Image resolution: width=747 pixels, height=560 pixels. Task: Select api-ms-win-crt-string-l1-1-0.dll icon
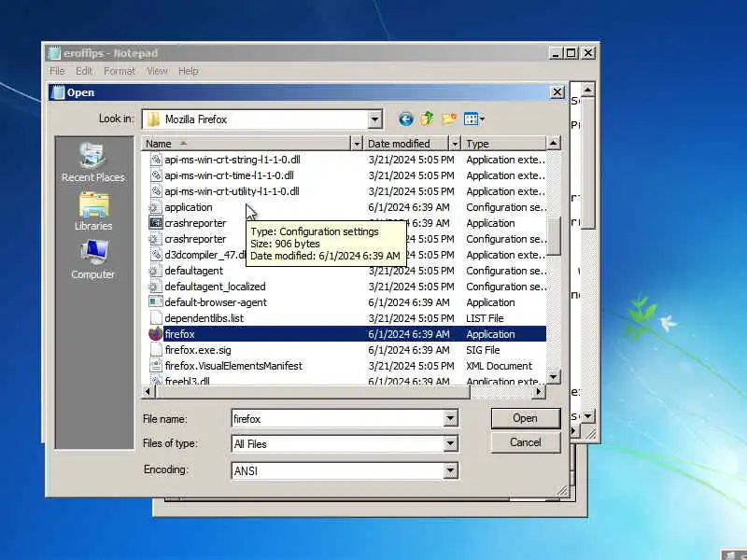click(x=155, y=160)
